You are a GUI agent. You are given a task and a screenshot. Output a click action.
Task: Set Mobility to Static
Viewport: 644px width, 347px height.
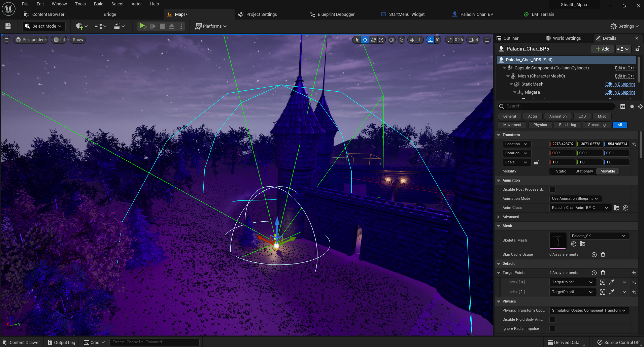(x=561, y=171)
